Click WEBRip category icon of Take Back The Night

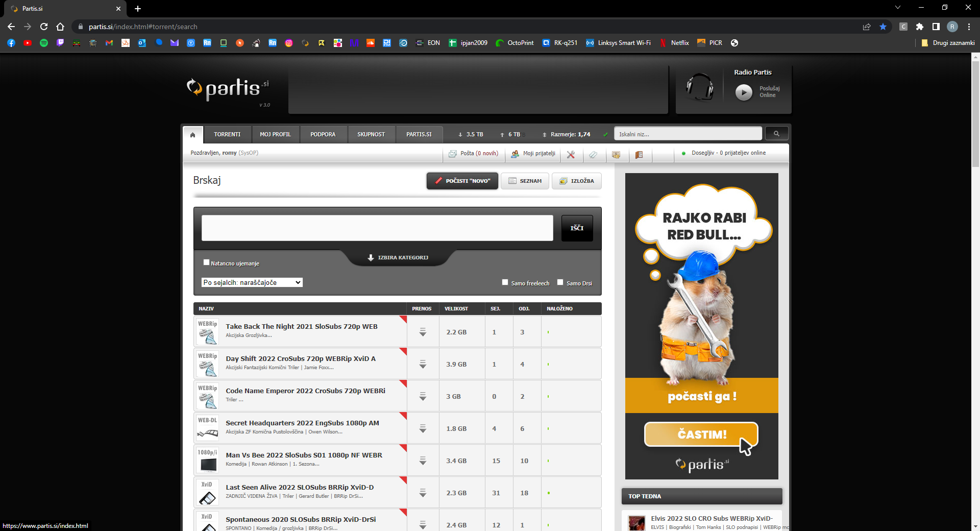(208, 332)
